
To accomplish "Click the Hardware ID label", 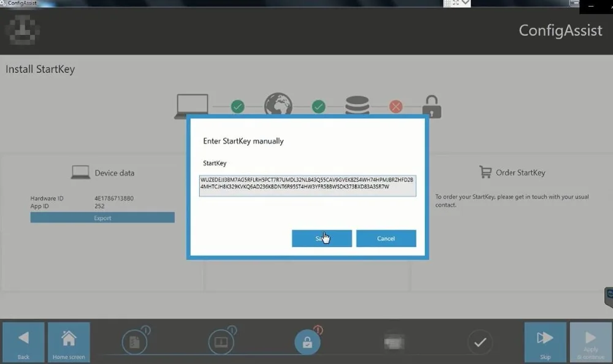I will coord(47,198).
